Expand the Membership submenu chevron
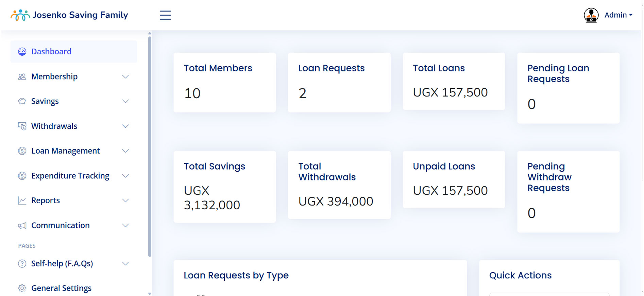Image resolution: width=644 pixels, height=296 pixels. point(125,77)
